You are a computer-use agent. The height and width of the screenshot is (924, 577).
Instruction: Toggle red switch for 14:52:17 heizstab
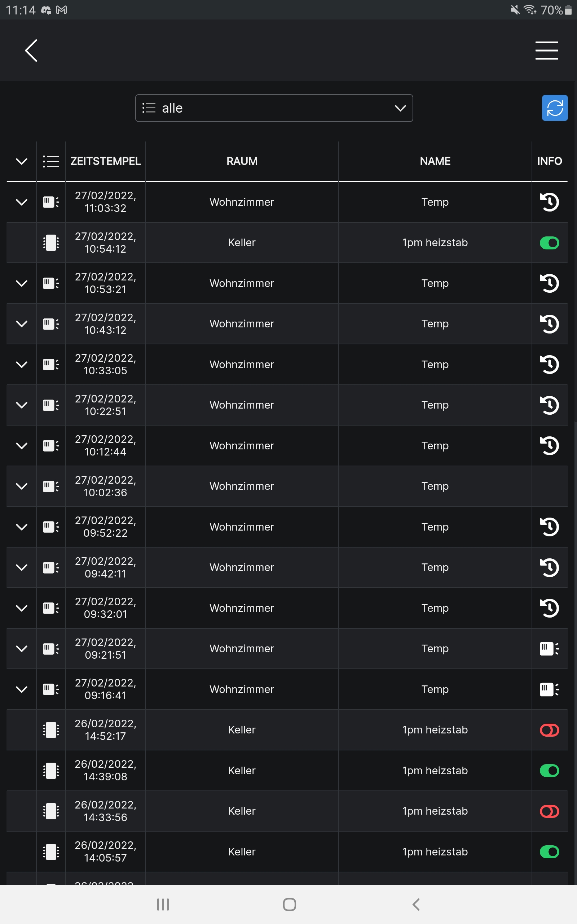coord(549,730)
